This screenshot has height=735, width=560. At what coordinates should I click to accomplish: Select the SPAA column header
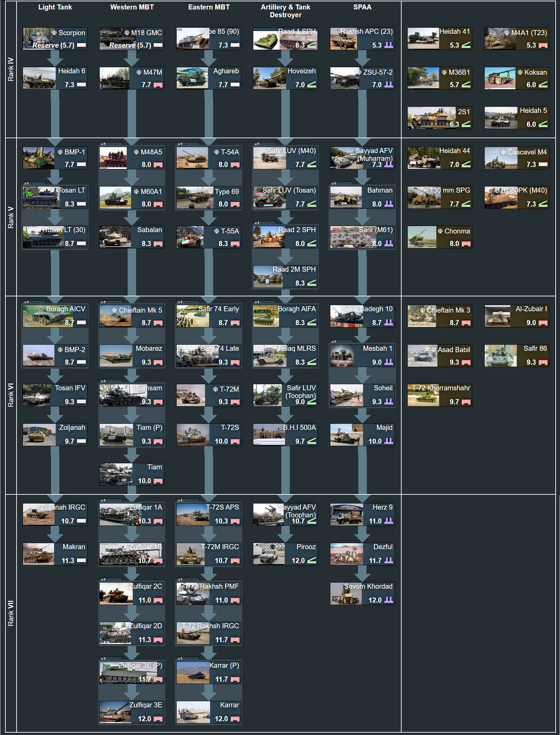coord(362,7)
